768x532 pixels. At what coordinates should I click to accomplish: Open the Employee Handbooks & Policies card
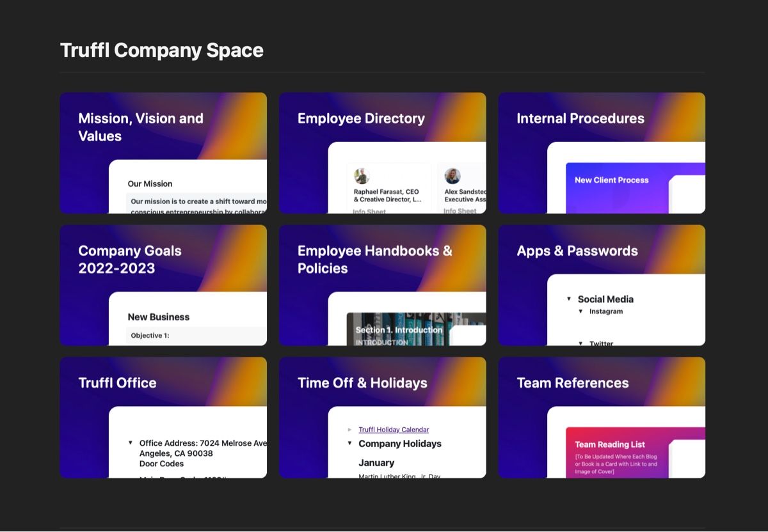tap(382, 285)
